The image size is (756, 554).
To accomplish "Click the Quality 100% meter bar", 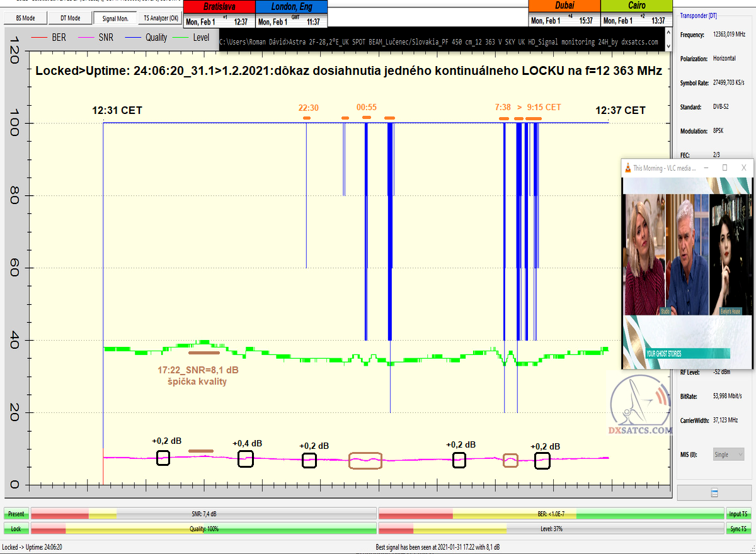I will (203, 529).
